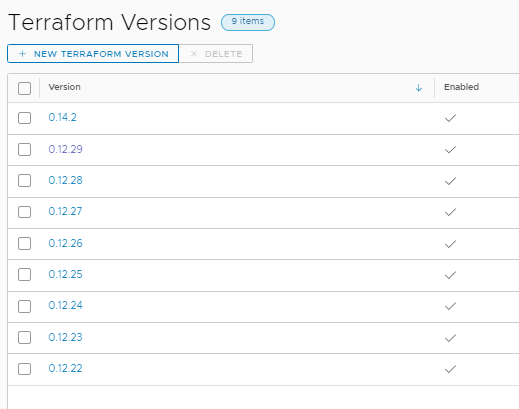The image size is (519, 409).
Task: Click the enabled checkmark for 0.12.22
Action: click(x=450, y=369)
